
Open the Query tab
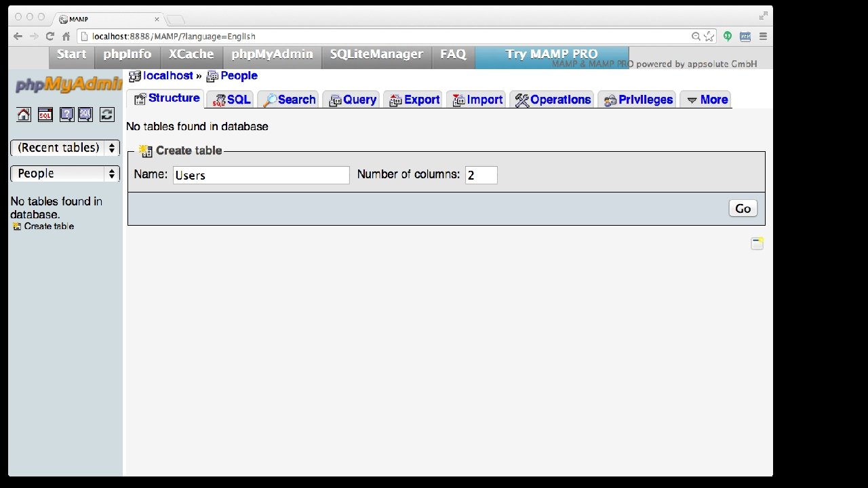point(351,100)
